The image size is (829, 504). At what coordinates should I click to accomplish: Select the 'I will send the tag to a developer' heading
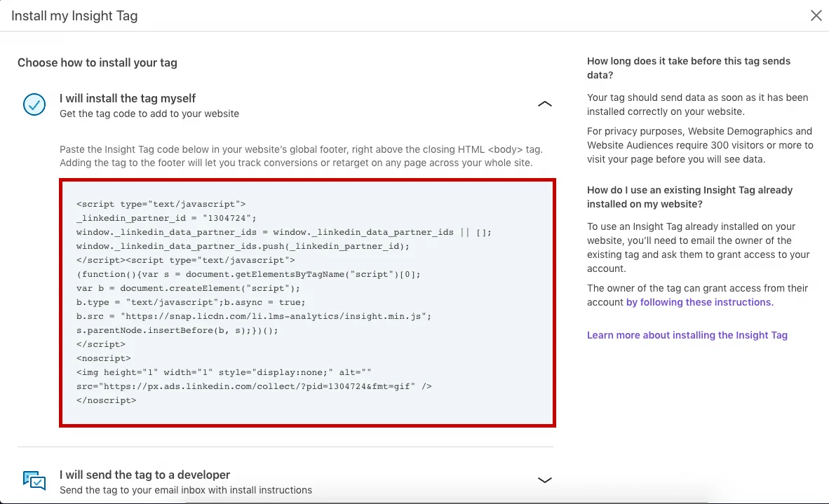tap(145, 475)
